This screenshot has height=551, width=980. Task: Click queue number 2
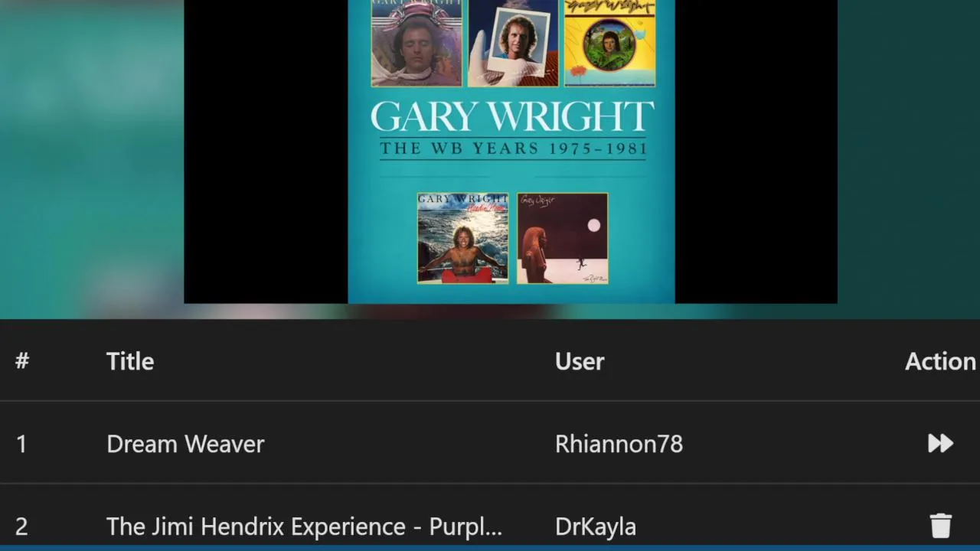coord(21,527)
